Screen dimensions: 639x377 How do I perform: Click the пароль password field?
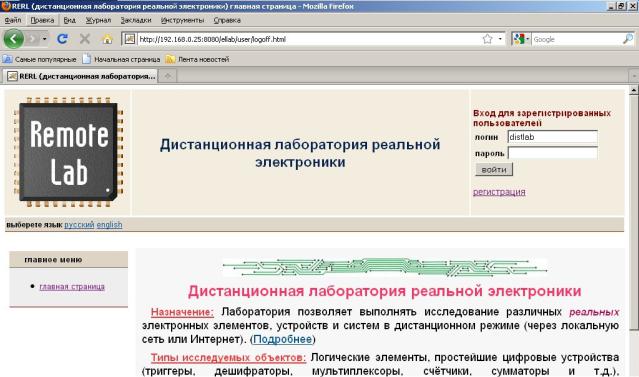(x=552, y=153)
